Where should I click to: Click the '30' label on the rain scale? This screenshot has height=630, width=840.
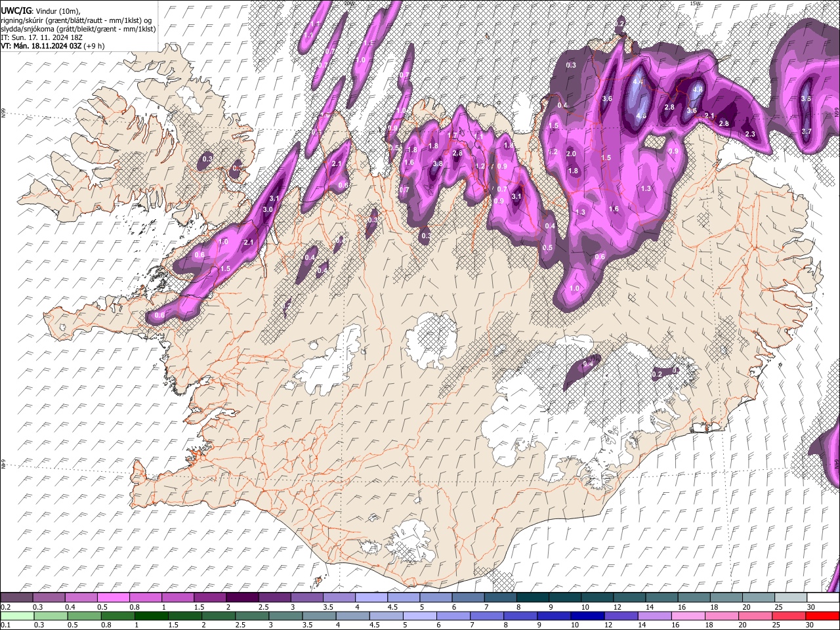(x=811, y=625)
